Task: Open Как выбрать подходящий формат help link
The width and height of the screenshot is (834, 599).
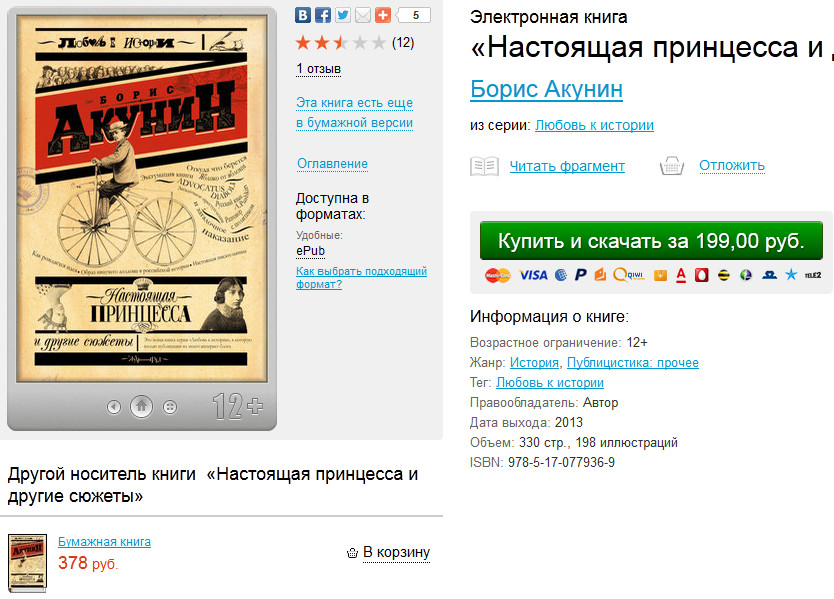Action: [x=361, y=278]
